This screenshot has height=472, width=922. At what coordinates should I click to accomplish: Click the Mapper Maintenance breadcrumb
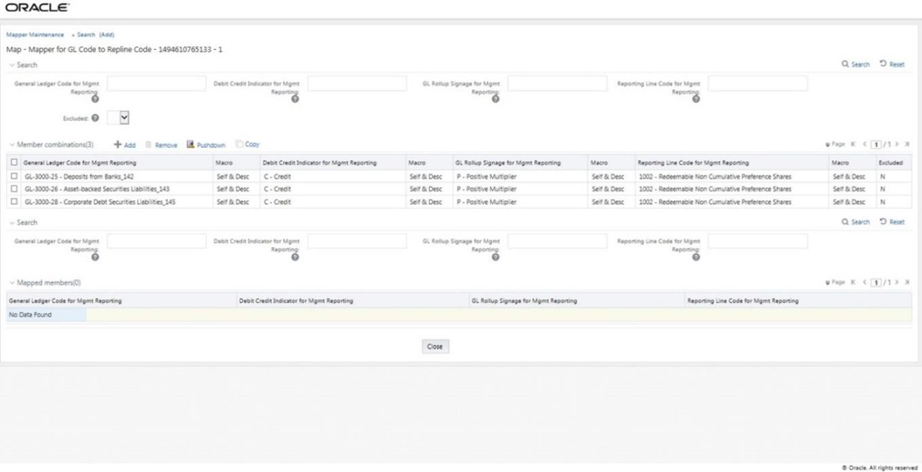35,35
